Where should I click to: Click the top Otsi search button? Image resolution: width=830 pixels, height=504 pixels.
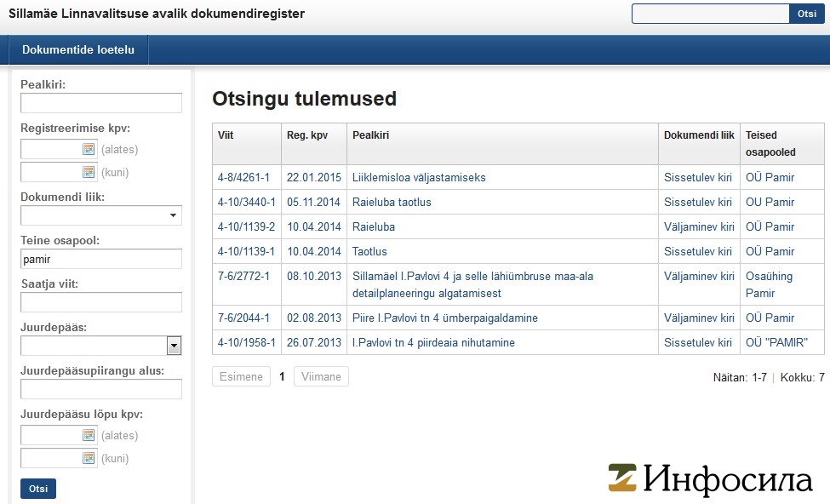point(807,14)
